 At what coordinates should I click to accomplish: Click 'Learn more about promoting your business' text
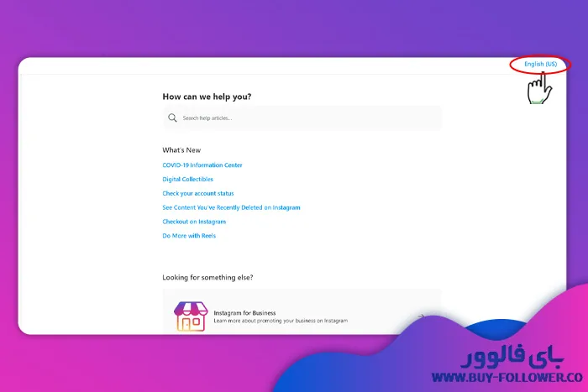[x=281, y=321]
